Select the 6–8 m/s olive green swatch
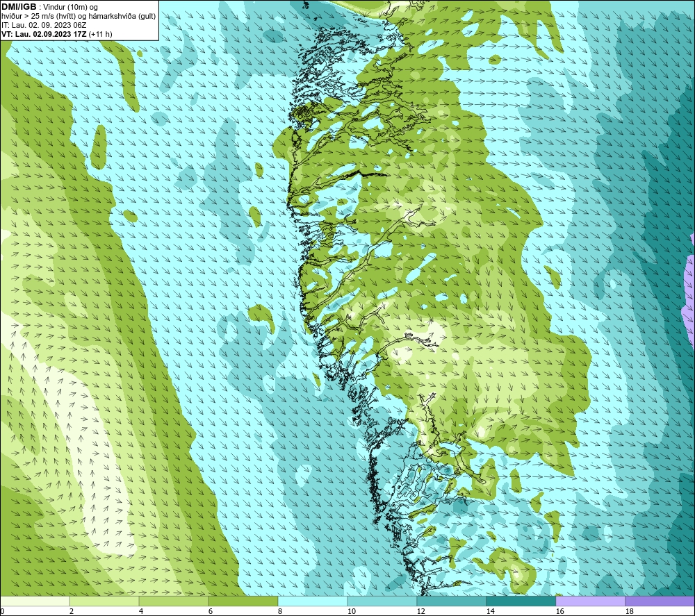This screenshot has width=695, height=616. pos(243,601)
